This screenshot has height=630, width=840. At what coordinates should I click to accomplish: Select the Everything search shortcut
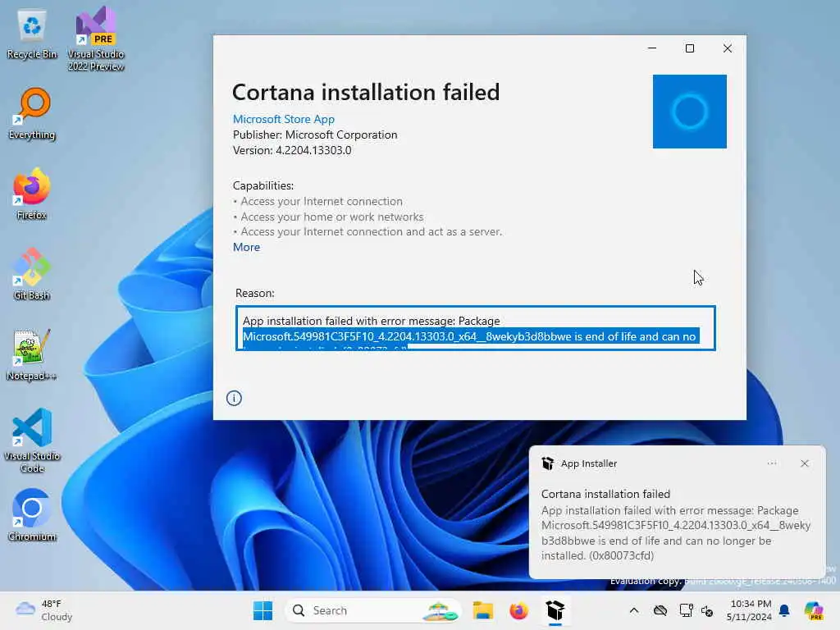(32, 114)
